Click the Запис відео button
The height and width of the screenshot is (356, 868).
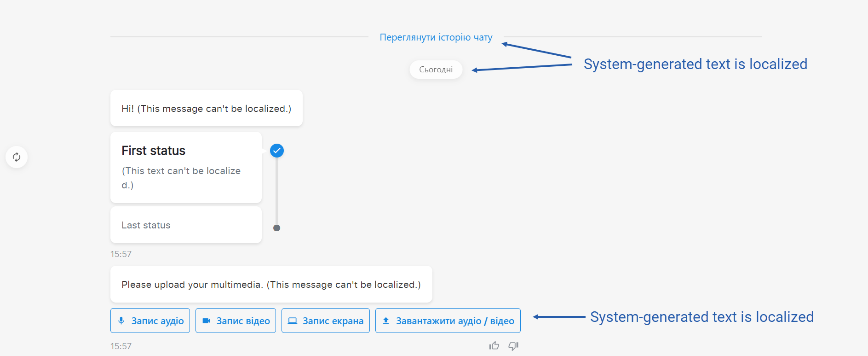pos(236,321)
